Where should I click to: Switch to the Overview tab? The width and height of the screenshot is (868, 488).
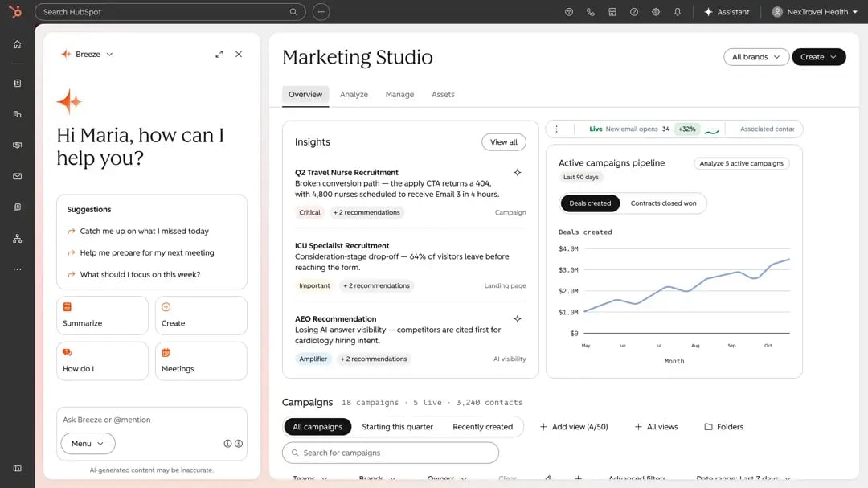click(305, 94)
